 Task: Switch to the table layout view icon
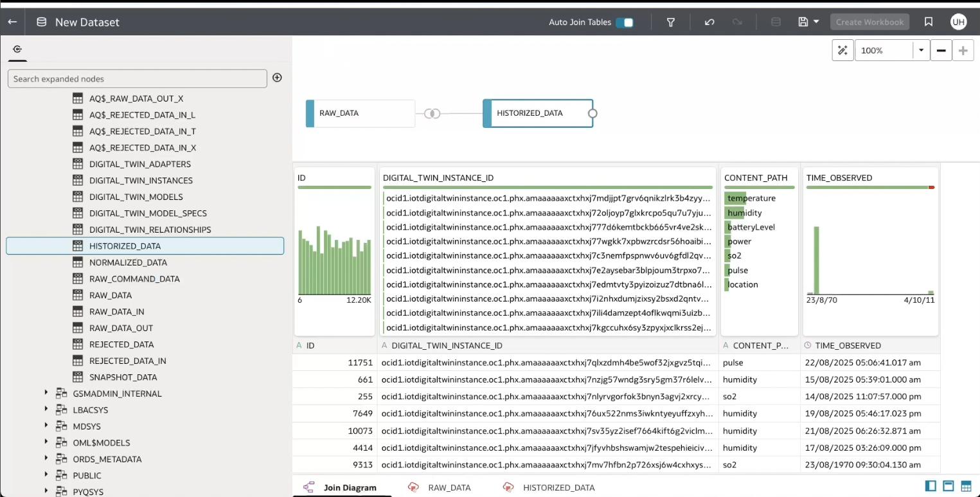point(965,486)
